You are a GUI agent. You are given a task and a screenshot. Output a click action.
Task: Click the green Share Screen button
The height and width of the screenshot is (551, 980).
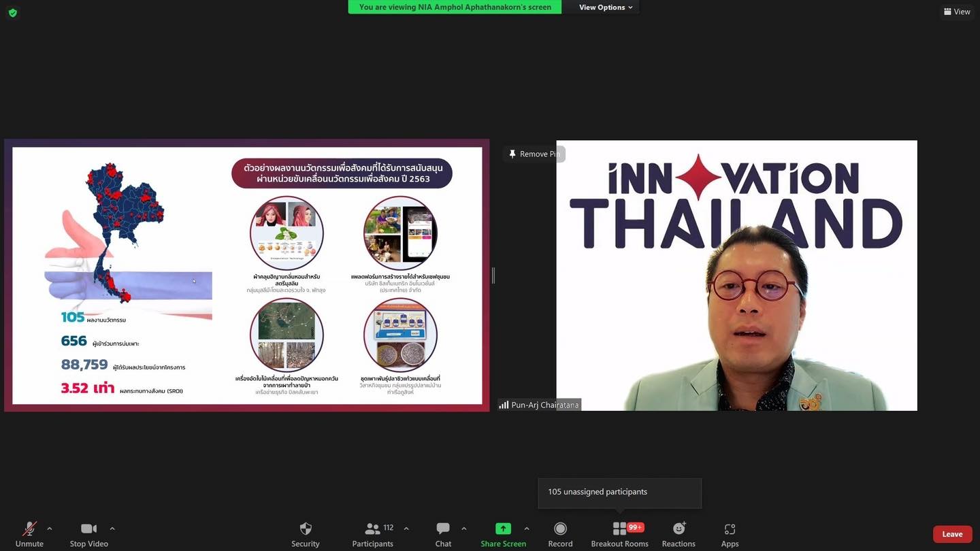tap(503, 534)
